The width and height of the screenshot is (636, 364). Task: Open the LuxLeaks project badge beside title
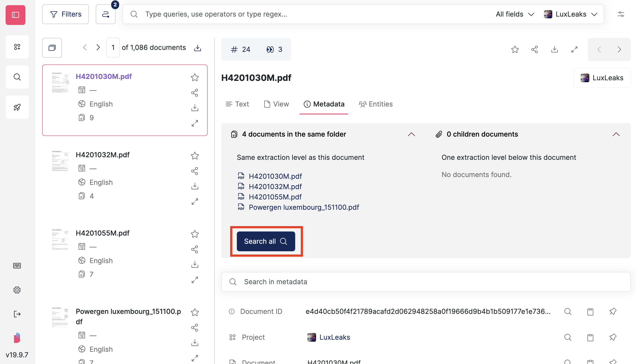[x=602, y=78]
